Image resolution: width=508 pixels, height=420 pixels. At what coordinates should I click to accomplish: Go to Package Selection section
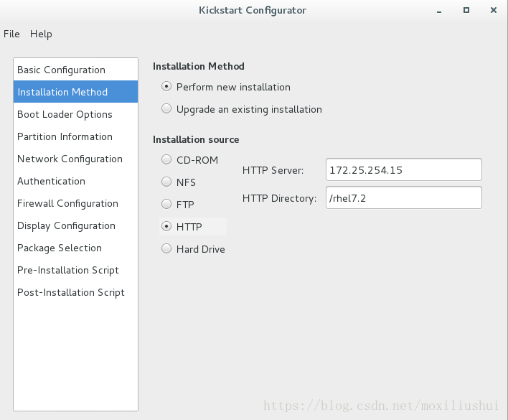(x=75, y=248)
